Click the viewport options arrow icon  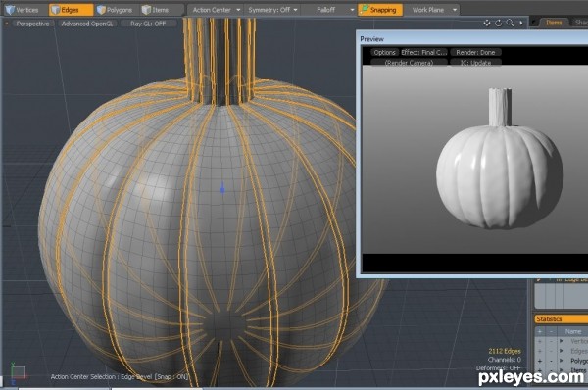pos(521,24)
